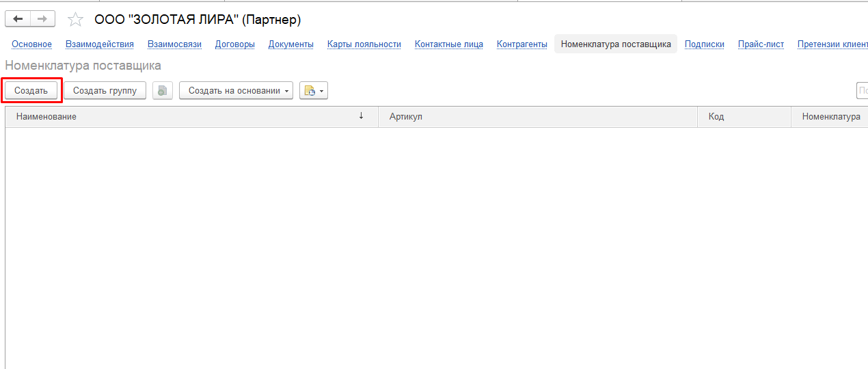Click the back navigation arrow

click(18, 19)
